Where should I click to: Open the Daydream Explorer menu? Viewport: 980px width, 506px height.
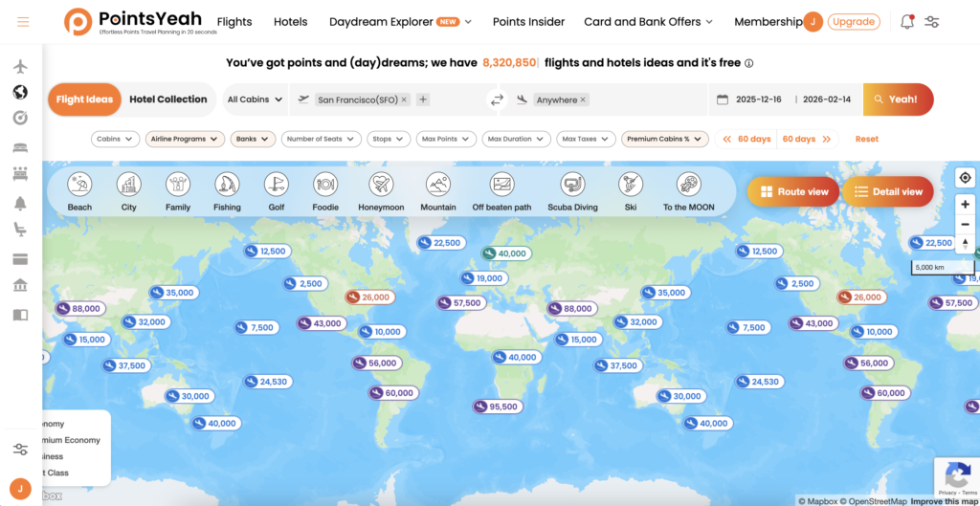point(400,22)
